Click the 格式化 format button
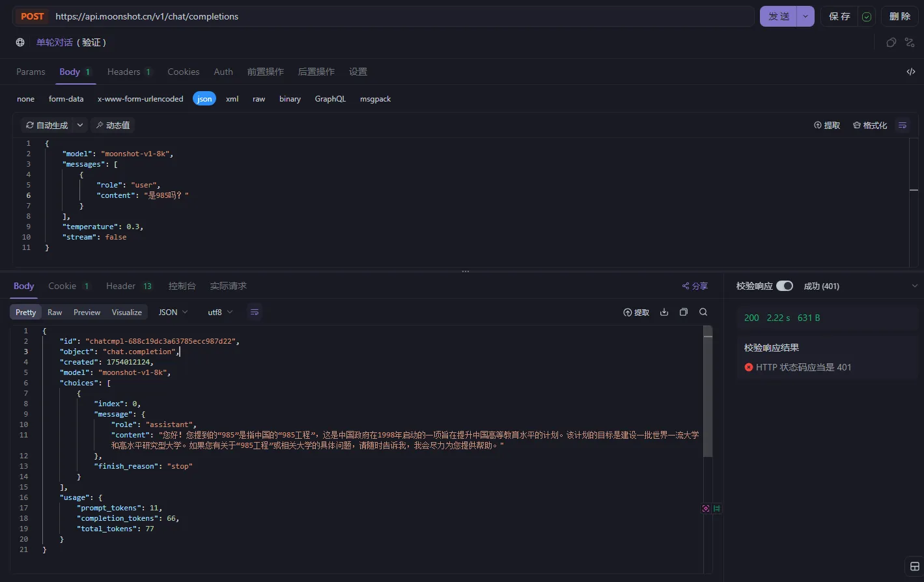924x582 pixels. pyautogui.click(x=870, y=125)
